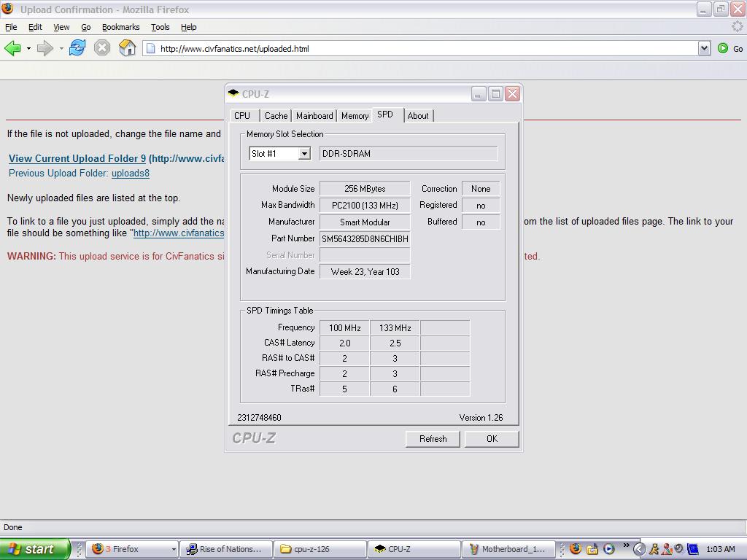Click the Stop loading icon
Image resolution: width=747 pixels, height=560 pixels.
click(x=102, y=48)
